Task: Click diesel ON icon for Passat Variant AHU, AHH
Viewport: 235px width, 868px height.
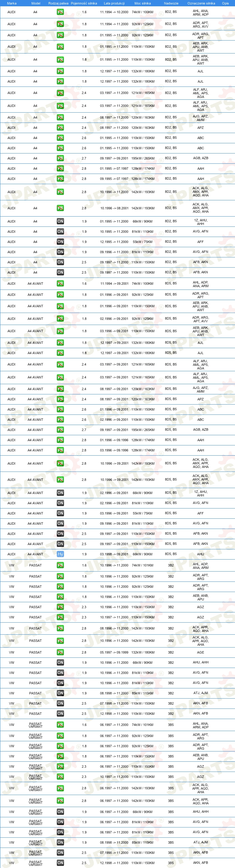Action: [x=60, y=812]
